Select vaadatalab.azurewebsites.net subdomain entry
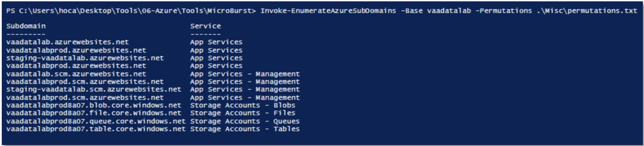This screenshot has height=146, width=644. click(67, 42)
